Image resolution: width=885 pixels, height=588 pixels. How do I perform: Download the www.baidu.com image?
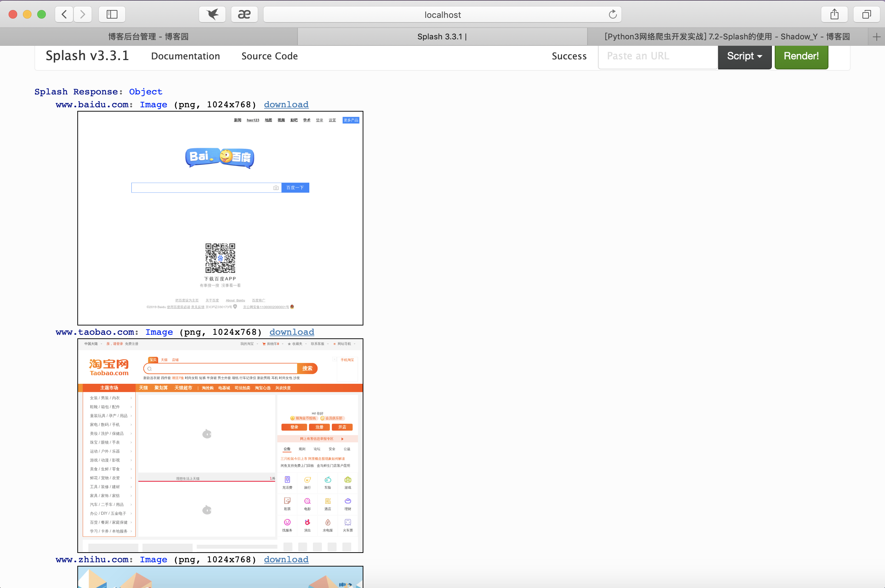point(286,105)
